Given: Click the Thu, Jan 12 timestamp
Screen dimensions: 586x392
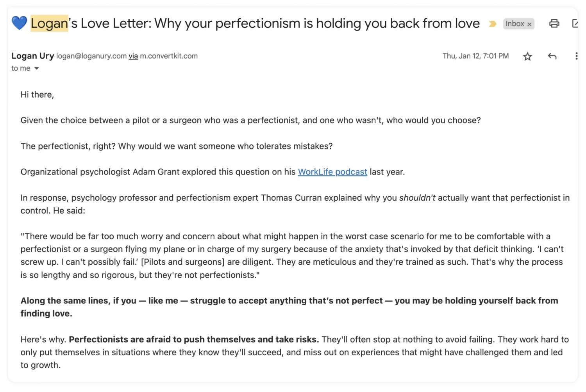Looking at the screenshot, I should click(x=475, y=56).
